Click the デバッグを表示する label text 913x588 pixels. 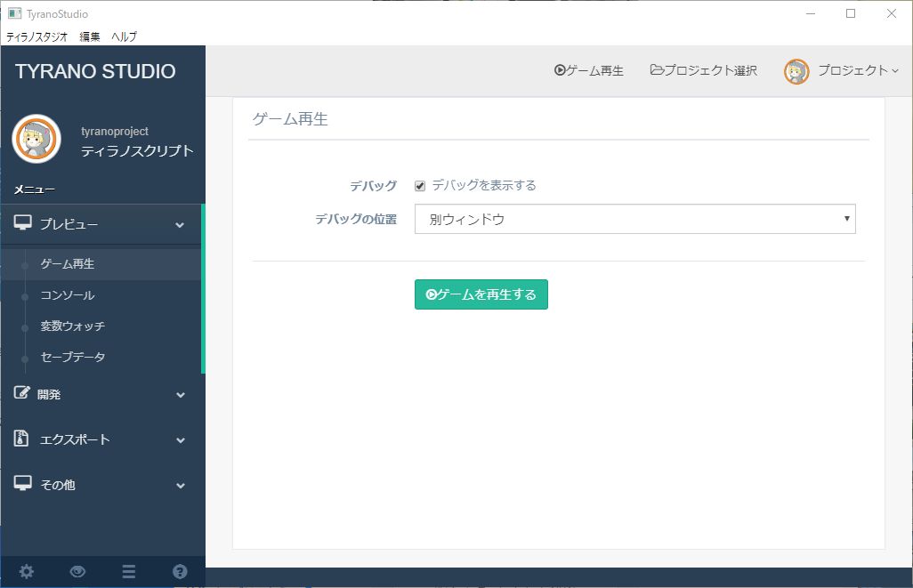click(x=484, y=185)
